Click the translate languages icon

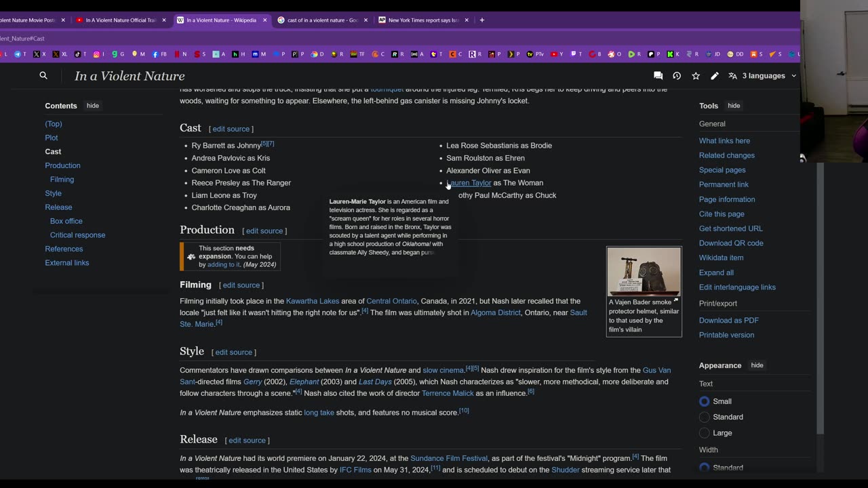732,76
